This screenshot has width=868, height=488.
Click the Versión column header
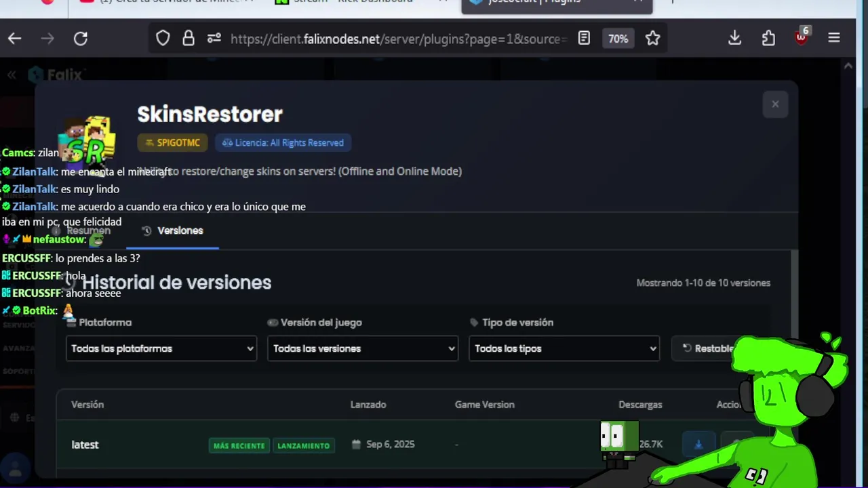click(x=87, y=405)
